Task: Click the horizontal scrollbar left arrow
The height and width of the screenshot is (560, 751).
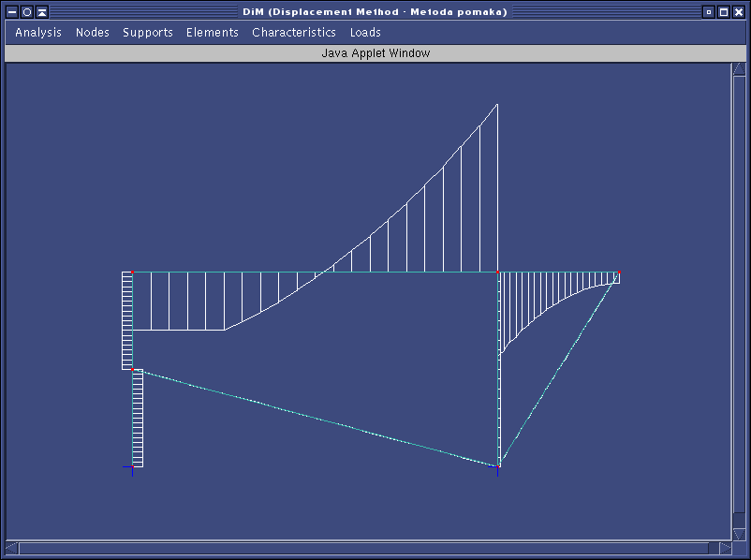Action: click(x=12, y=548)
